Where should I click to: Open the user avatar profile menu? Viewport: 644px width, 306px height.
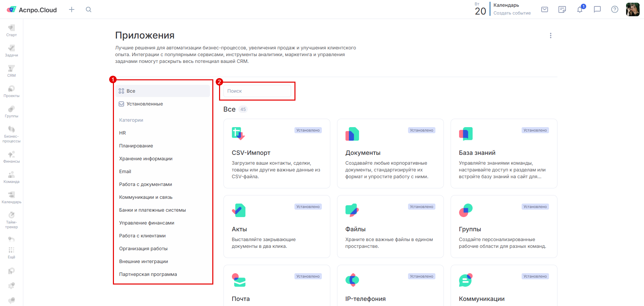633,9
